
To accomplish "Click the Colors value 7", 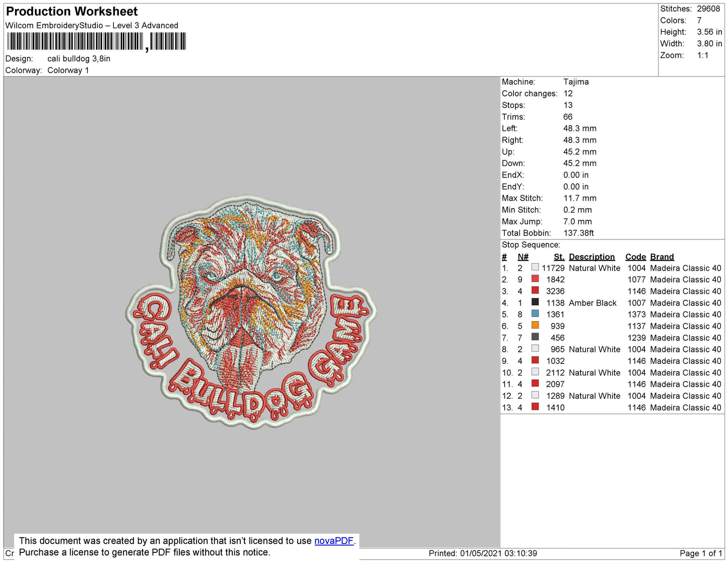I will click(x=699, y=21).
